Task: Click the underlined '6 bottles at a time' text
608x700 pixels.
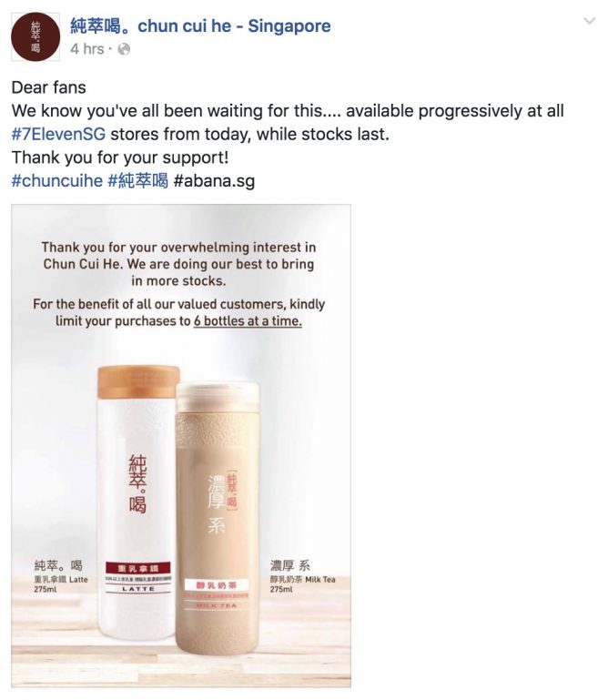Action: 248,321
